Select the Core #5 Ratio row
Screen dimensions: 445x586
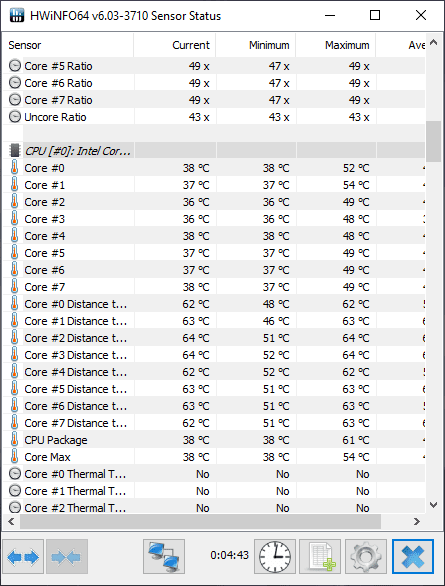point(214,66)
